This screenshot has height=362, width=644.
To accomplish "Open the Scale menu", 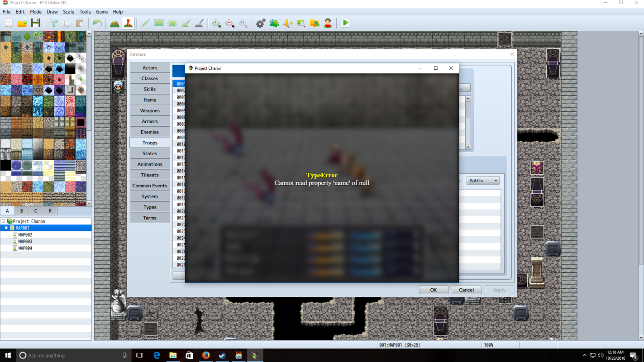I will [69, 12].
